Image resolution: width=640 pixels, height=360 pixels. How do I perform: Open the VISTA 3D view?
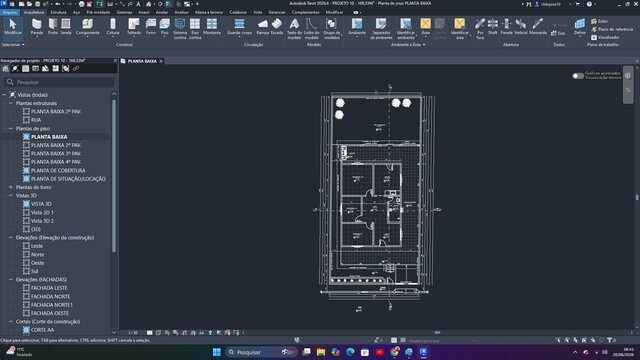pos(41,204)
